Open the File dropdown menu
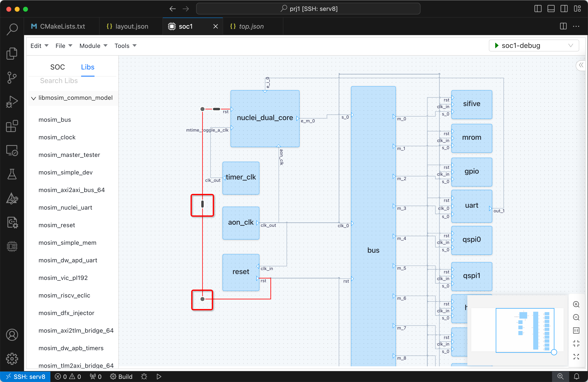 pos(64,46)
